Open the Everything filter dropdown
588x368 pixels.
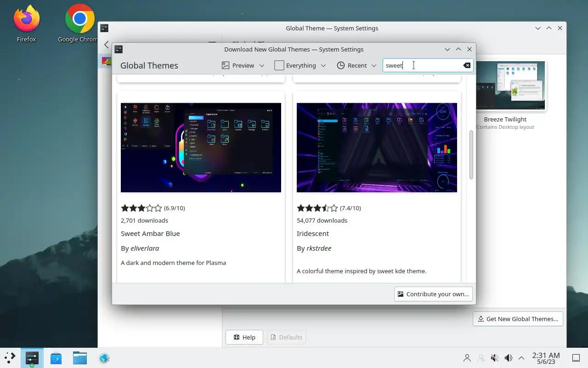(x=300, y=65)
